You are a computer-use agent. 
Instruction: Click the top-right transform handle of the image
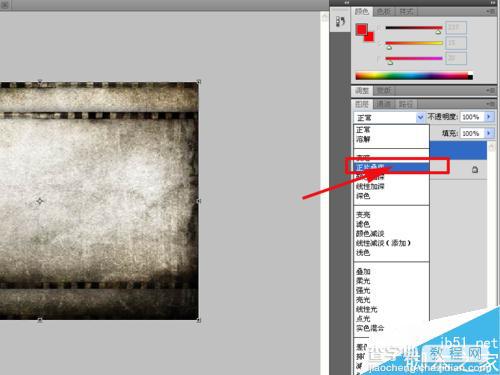199,82
